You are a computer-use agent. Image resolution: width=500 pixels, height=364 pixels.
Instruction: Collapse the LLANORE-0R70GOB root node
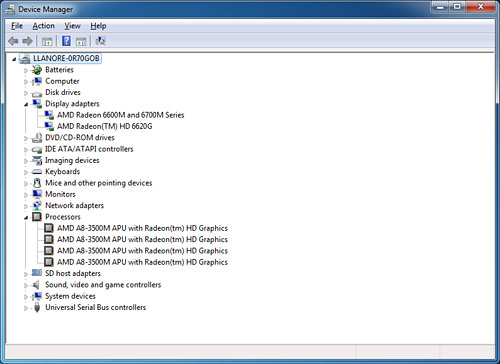(x=14, y=59)
